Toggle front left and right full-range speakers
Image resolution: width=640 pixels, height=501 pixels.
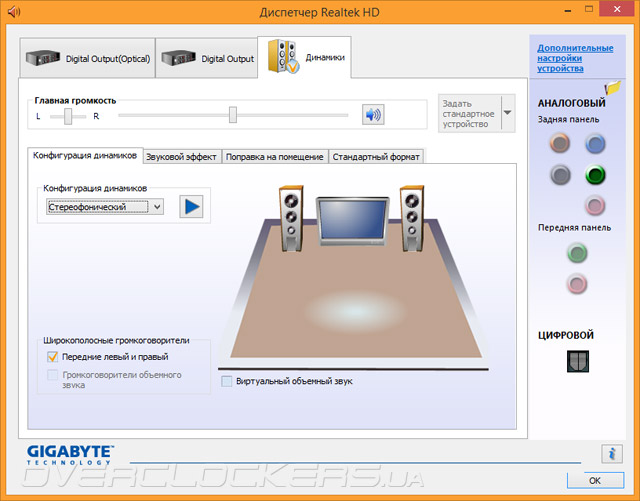click(x=52, y=356)
